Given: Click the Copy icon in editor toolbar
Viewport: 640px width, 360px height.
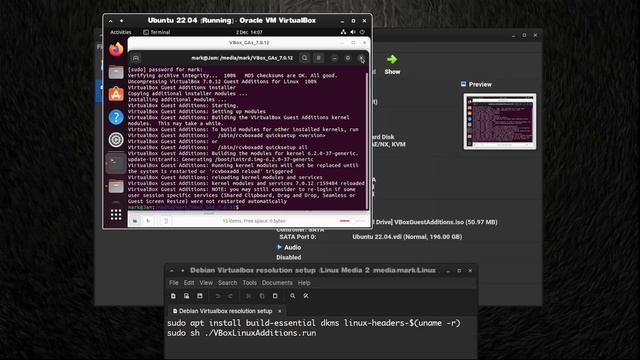Looking at the screenshot, I should point(262,296).
